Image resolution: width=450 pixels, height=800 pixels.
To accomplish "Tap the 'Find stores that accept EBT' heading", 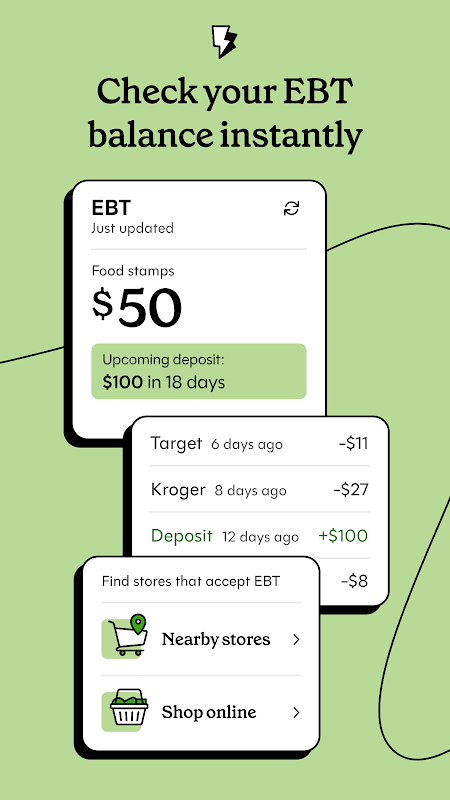I will (x=191, y=581).
